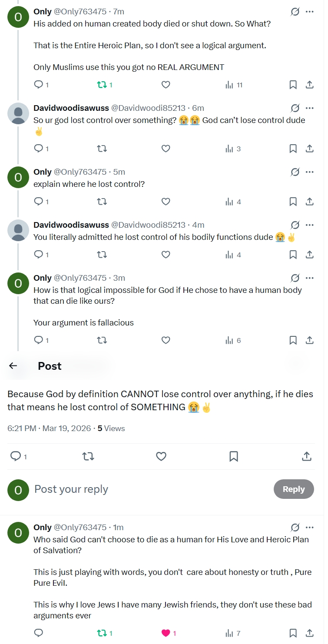Unlike the bottom reply with pink heart
328x644 pixels.
(166, 633)
